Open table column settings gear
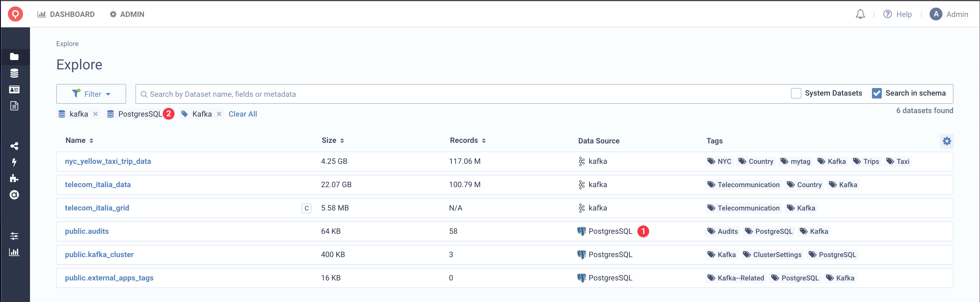This screenshot has height=302, width=980. coord(947,141)
